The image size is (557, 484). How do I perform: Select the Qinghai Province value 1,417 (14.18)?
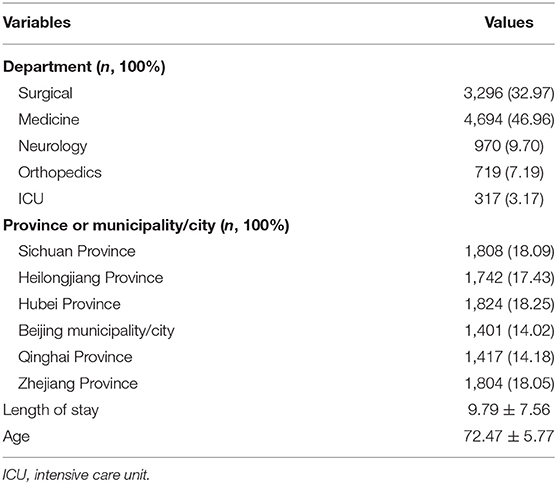coord(509,357)
